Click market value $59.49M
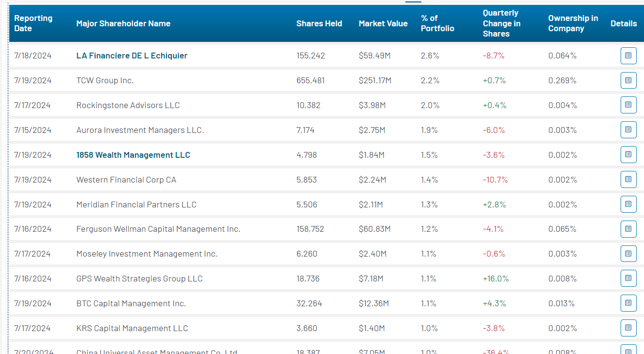Image resolution: width=644 pixels, height=354 pixels. coord(375,56)
